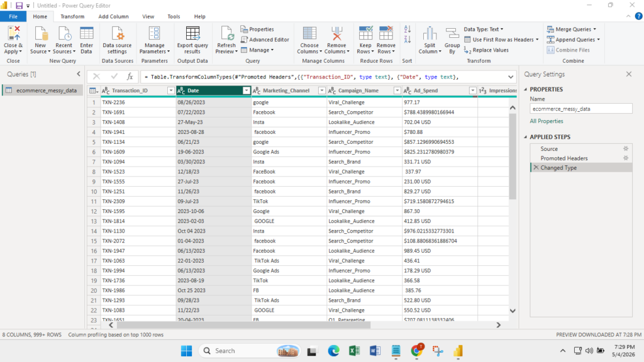Click the query Name input field

(580, 109)
